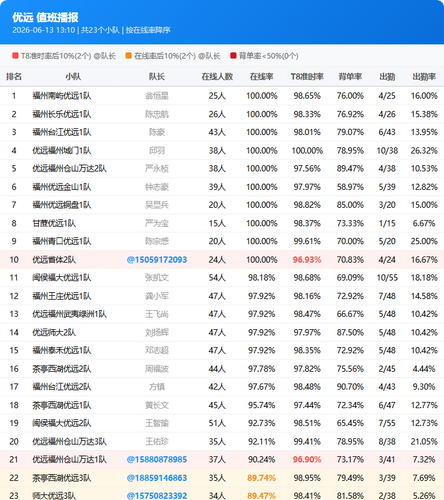Screen dimensions: 444x500
Task: Open the @15750823392 captain mention link
Action: click(x=157, y=496)
